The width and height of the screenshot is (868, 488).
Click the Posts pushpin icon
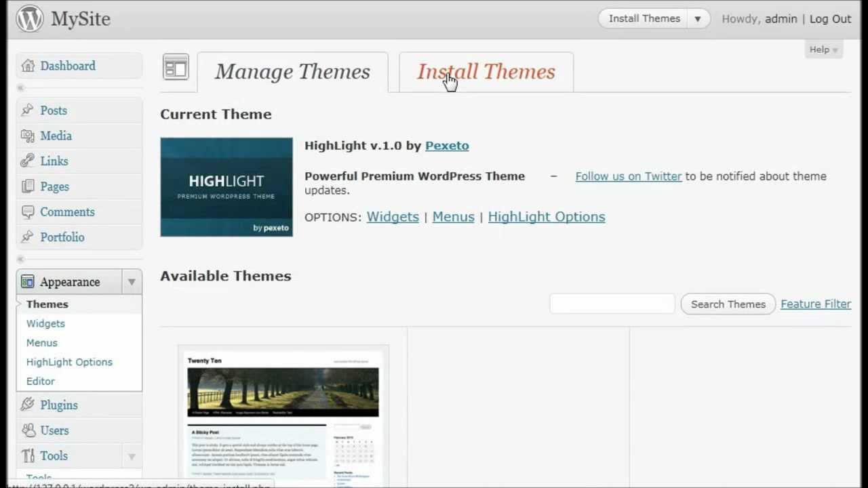point(27,110)
